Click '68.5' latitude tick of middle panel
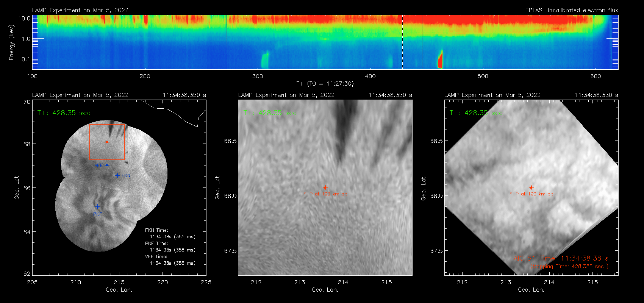Viewport: 644px width, 303px height. [230, 141]
